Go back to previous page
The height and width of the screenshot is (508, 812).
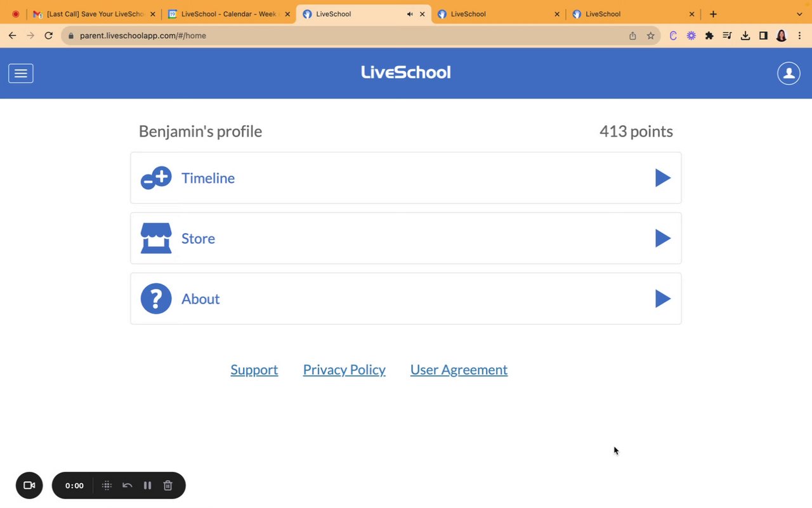pyautogui.click(x=12, y=36)
